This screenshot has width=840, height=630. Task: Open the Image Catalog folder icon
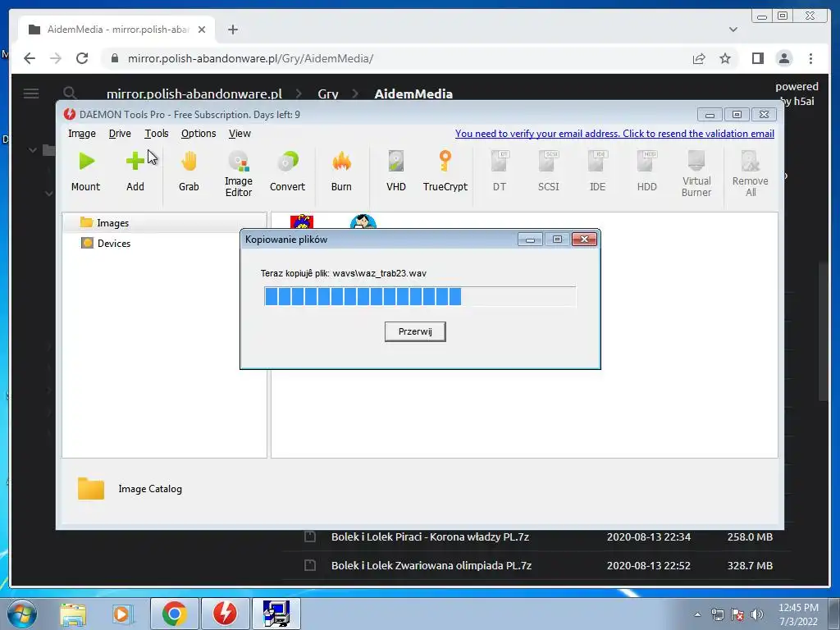coord(90,488)
